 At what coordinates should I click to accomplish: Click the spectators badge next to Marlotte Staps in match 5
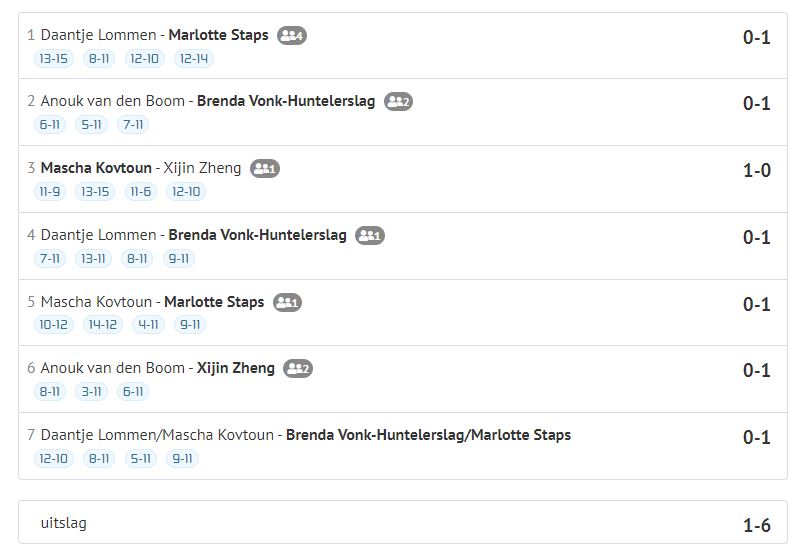(287, 302)
